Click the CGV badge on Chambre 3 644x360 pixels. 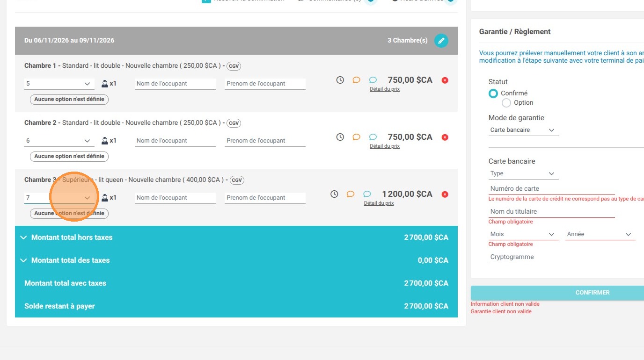(x=237, y=180)
